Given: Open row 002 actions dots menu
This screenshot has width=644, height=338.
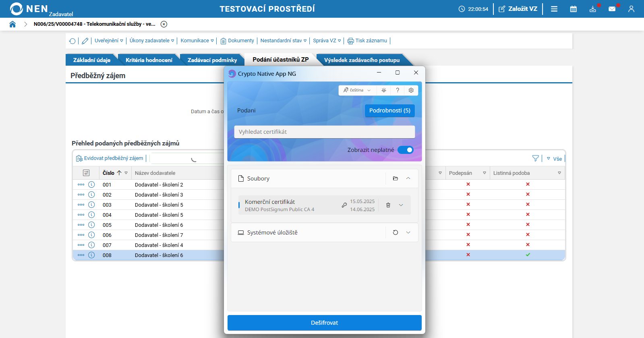Looking at the screenshot, I should (x=81, y=195).
